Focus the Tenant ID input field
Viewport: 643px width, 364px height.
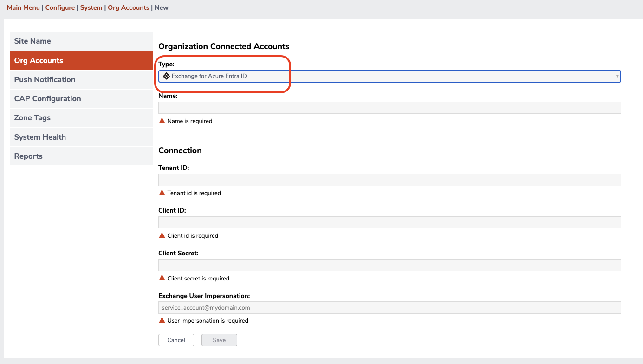(390, 180)
